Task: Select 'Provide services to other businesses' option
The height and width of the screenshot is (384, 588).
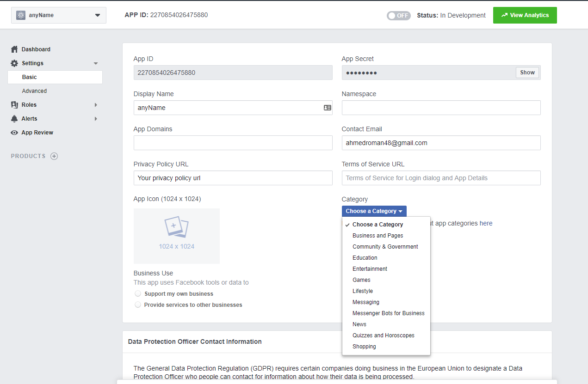Action: [138, 305]
